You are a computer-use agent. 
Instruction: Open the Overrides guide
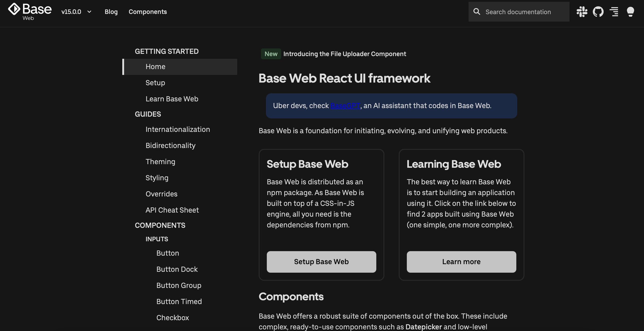[162, 194]
